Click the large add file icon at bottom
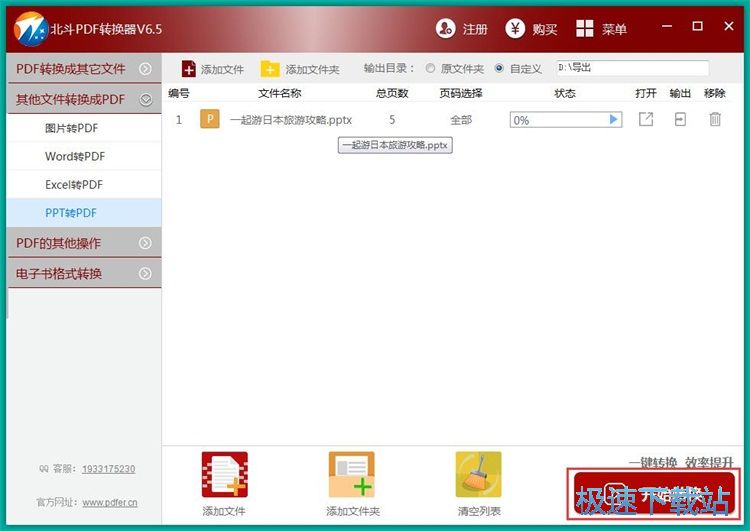Screen dimensions: 750x531 224,475
